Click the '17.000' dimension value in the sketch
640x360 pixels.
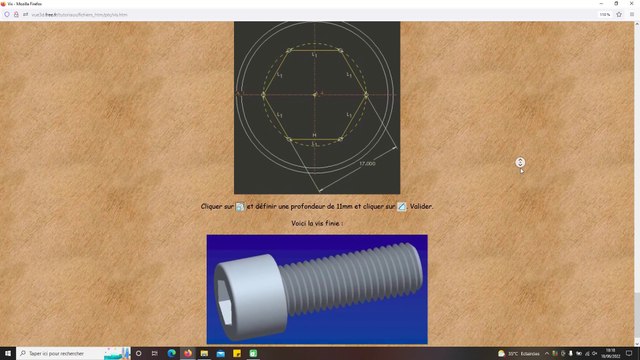pyautogui.click(x=367, y=163)
